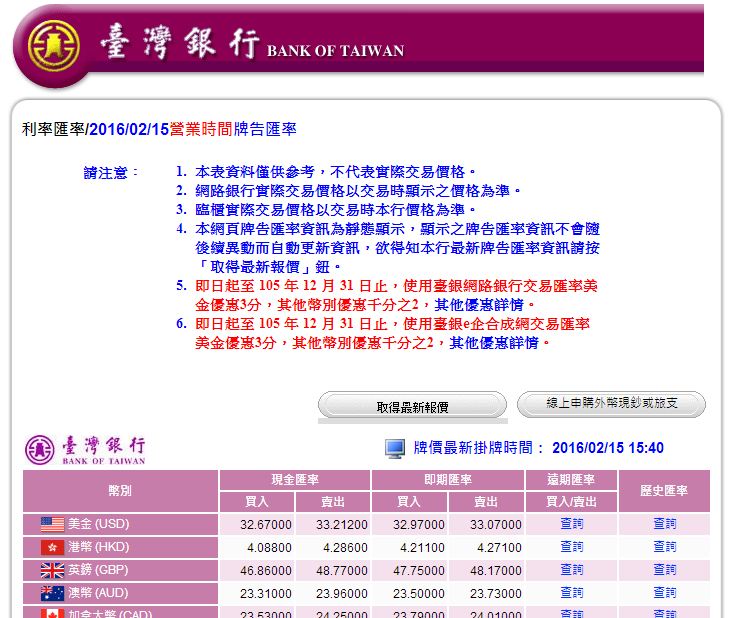Click the Australian flag in AUD row
This screenshot has height=618, width=738.
pos(52,593)
